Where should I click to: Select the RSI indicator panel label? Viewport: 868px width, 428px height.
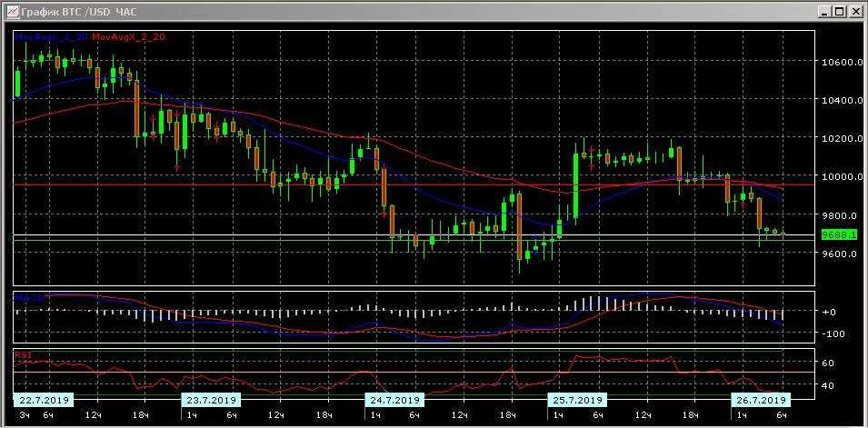pyautogui.click(x=22, y=355)
